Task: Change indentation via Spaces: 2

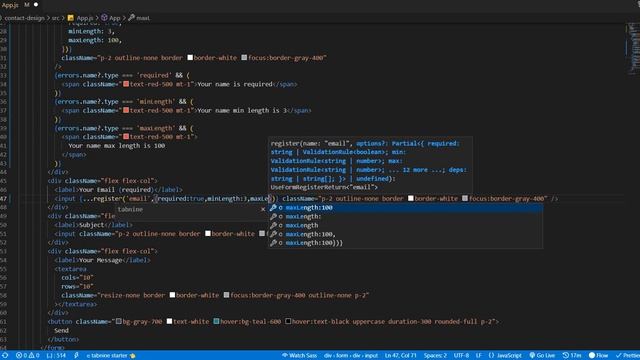Action: pyautogui.click(x=435, y=356)
